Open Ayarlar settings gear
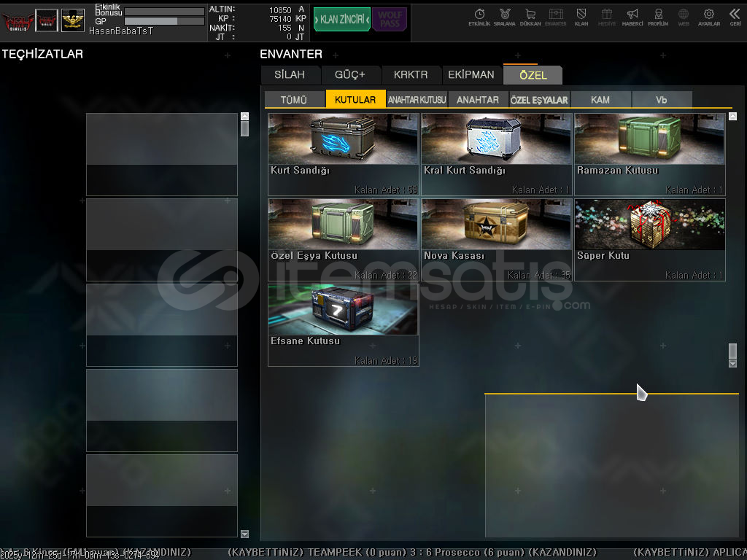 pyautogui.click(x=708, y=17)
